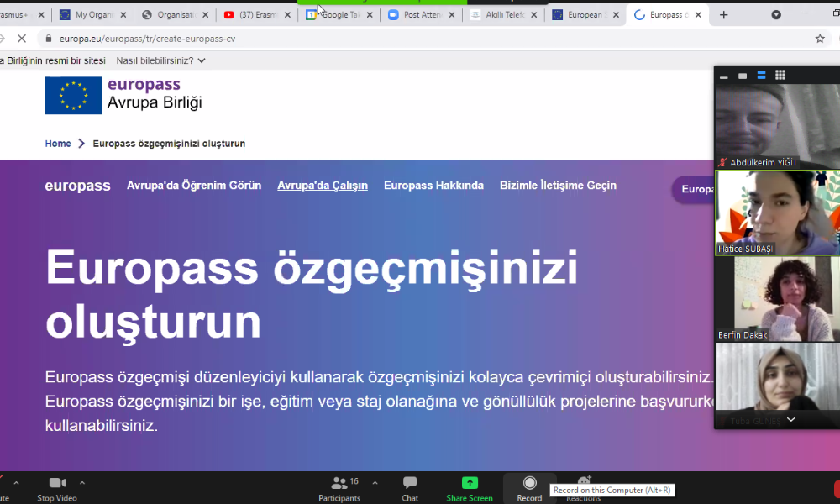Open Zoom Chat panel
Image resolution: width=840 pixels, height=504 pixels.
click(x=410, y=489)
